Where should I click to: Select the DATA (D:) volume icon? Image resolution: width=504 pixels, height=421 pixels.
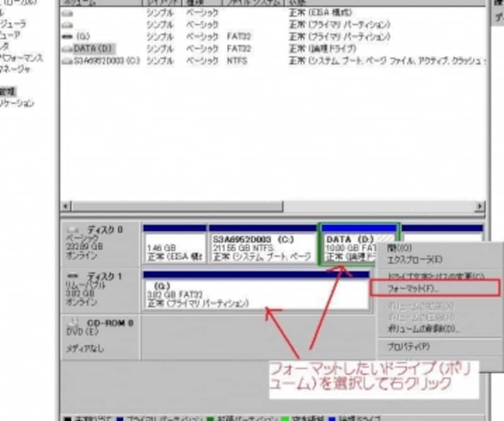click(x=69, y=48)
